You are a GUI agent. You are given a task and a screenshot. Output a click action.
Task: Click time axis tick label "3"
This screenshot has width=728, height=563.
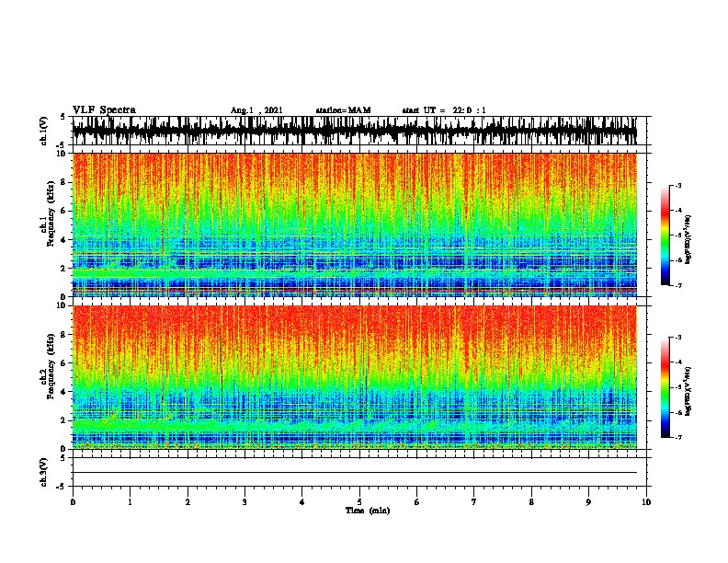pos(245,501)
